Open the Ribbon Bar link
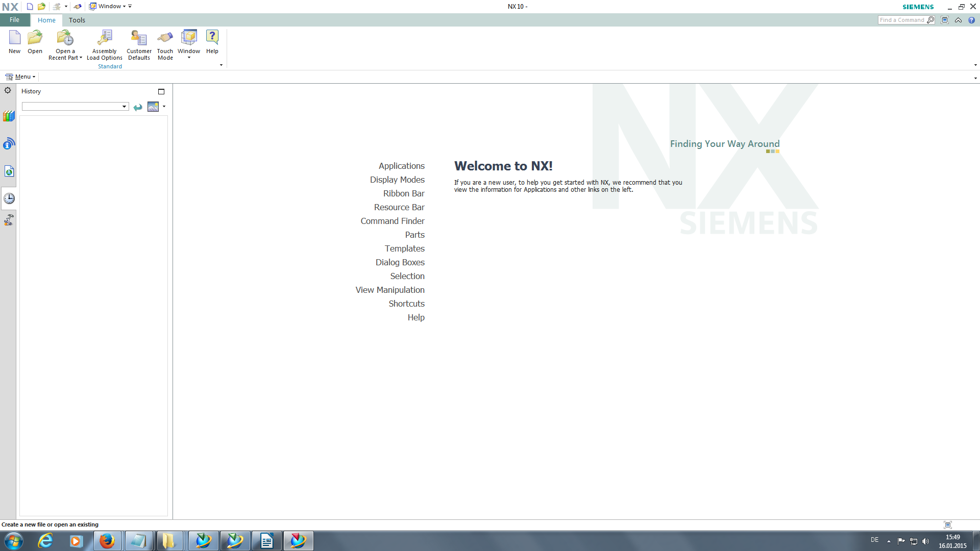The height and width of the screenshot is (551, 980). point(404,193)
